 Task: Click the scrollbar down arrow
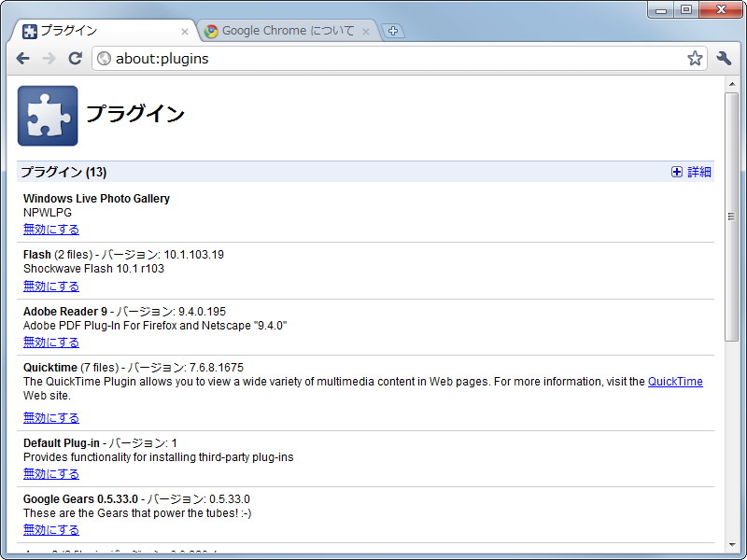734,544
